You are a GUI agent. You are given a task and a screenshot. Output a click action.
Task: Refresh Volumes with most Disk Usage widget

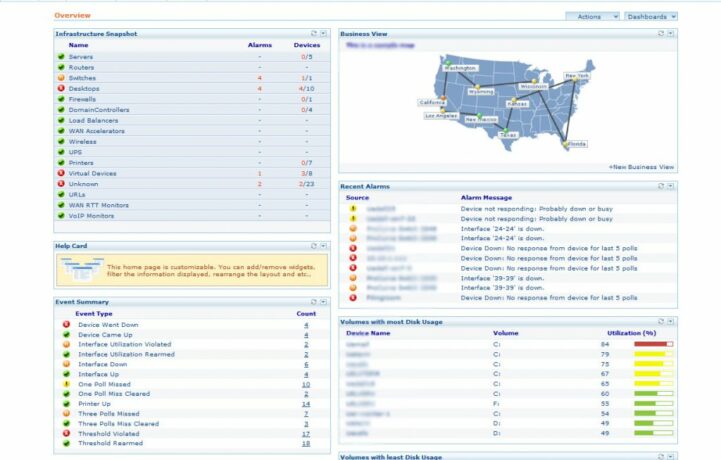(x=661, y=322)
